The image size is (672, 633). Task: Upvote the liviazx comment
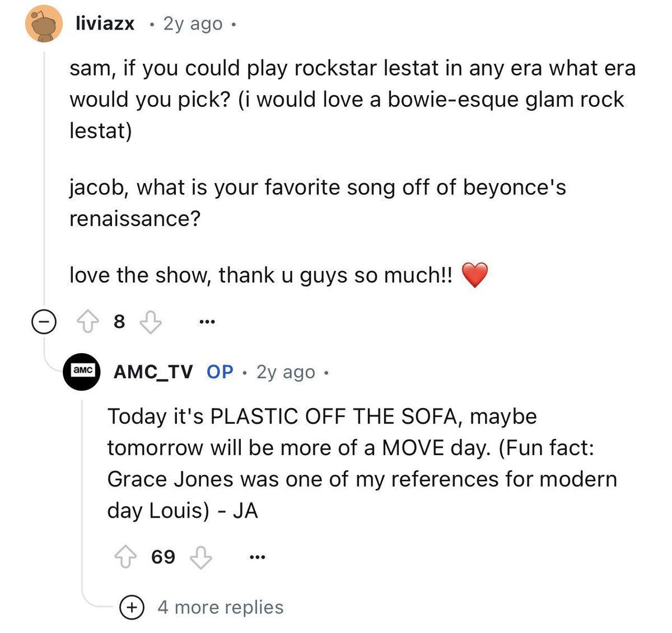[x=87, y=322]
